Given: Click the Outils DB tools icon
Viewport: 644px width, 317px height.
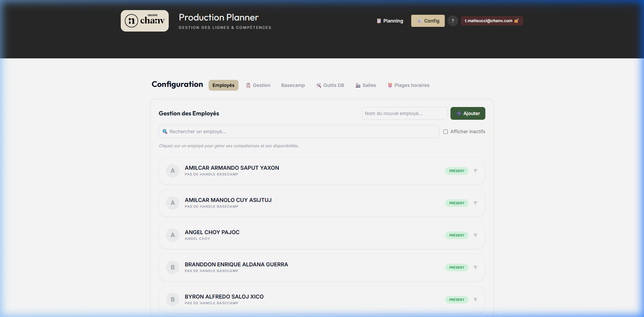Looking at the screenshot, I should pyautogui.click(x=319, y=85).
